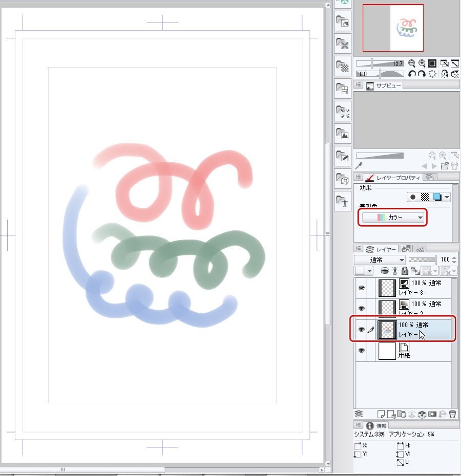Image resolution: width=461 pixels, height=476 pixels.
Task: Zoom out using navigator magnifier minus icon
Action: coord(412,63)
